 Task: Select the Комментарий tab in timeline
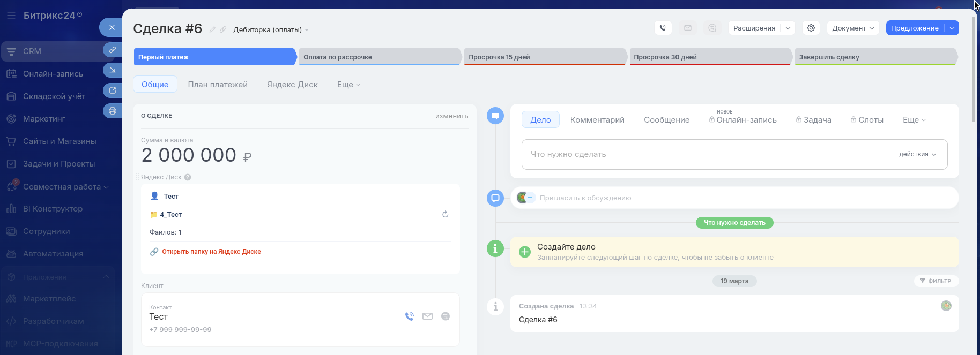tap(597, 120)
